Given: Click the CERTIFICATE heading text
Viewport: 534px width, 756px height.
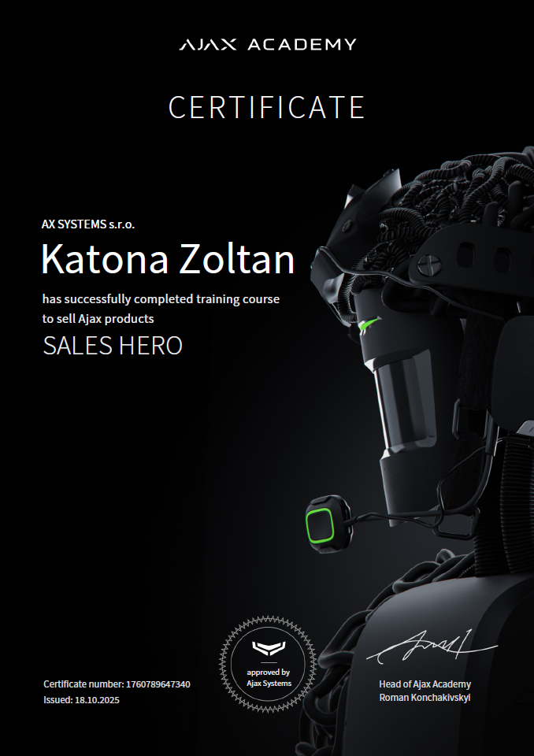Looking at the screenshot, I should coord(267,107).
